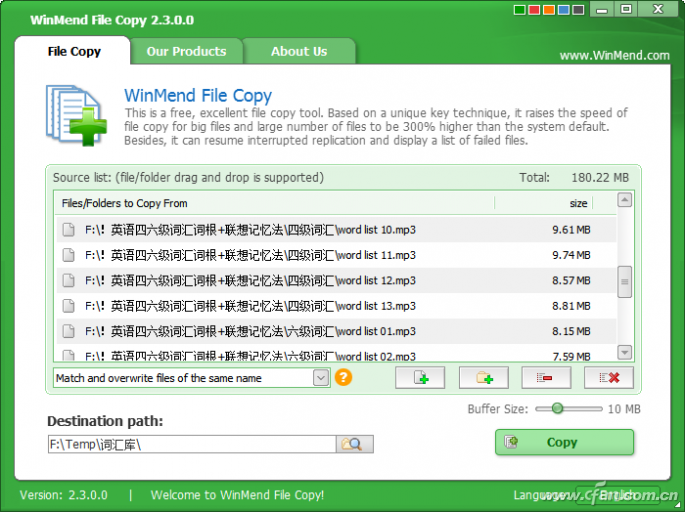The image size is (685, 512).
Task: Open the About Us tab
Action: coord(299,52)
